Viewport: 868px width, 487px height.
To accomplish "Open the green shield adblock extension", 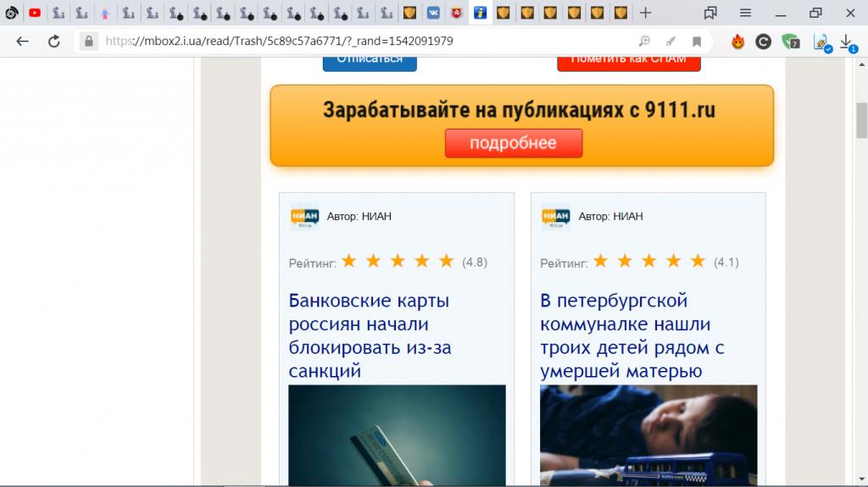I will [790, 41].
